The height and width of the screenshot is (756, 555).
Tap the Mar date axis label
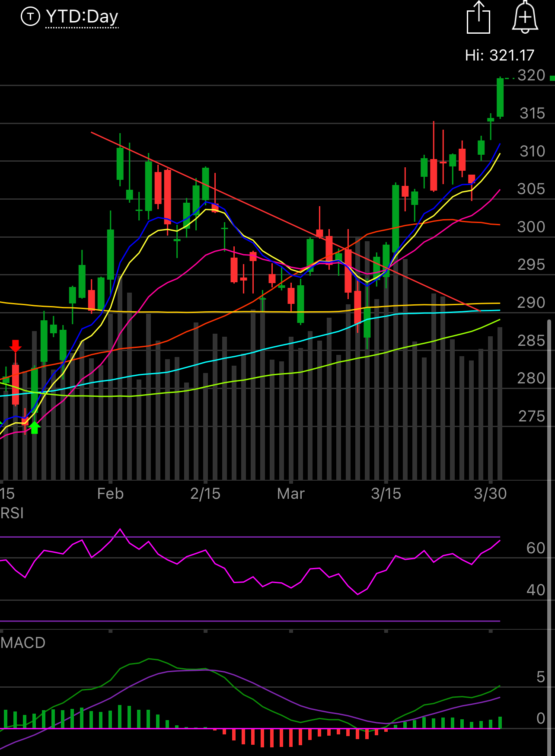(x=291, y=494)
